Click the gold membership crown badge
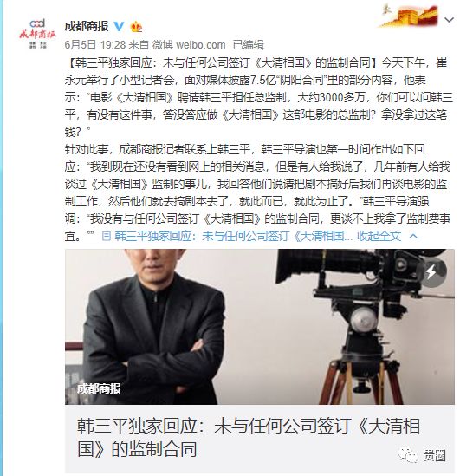Image resolution: width=460 pixels, height=476 pixels. (136, 27)
